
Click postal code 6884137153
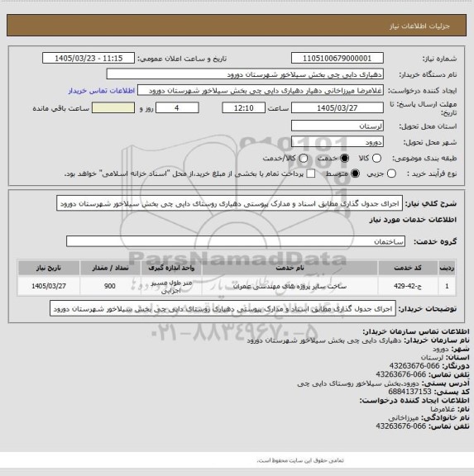[409, 392]
